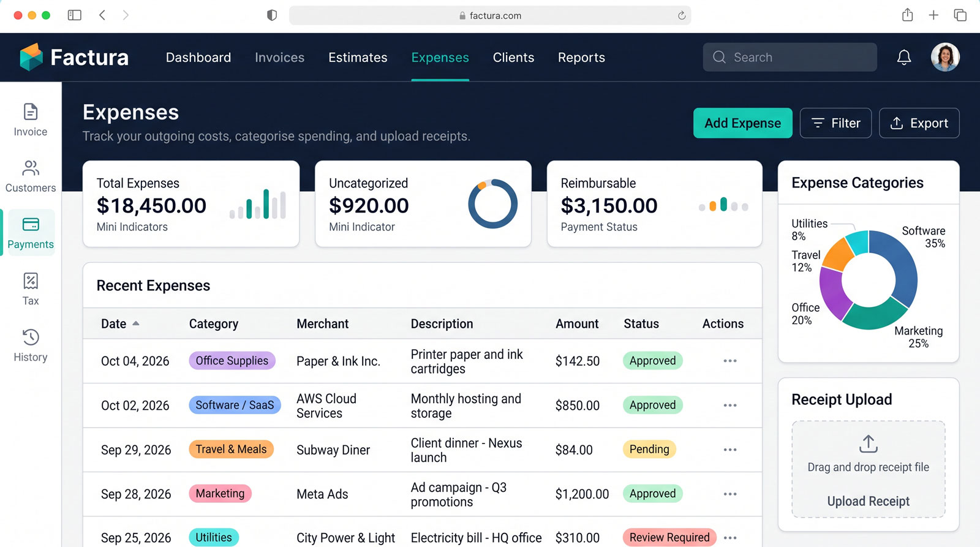Click the Add Expense button
The width and height of the screenshot is (980, 547).
[743, 123]
